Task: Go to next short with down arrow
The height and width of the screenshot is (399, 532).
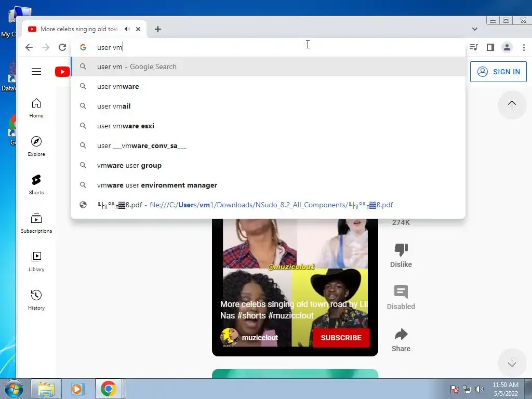Action: point(512,363)
